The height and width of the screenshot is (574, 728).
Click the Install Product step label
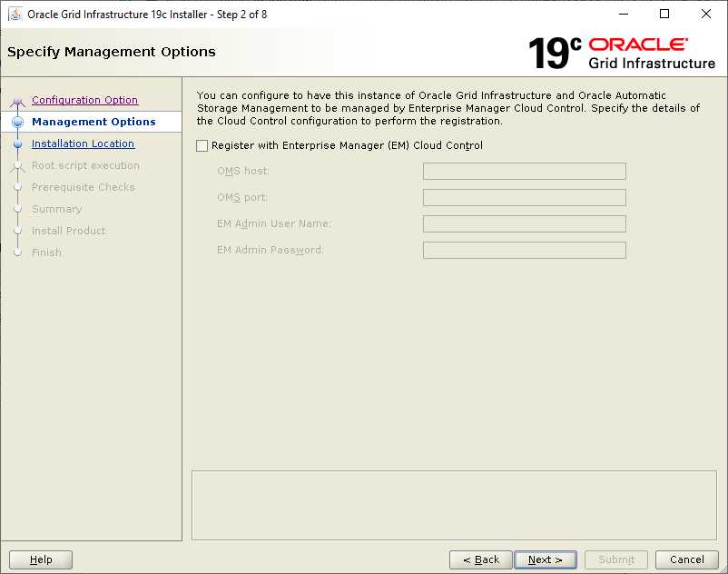pyautogui.click(x=69, y=231)
